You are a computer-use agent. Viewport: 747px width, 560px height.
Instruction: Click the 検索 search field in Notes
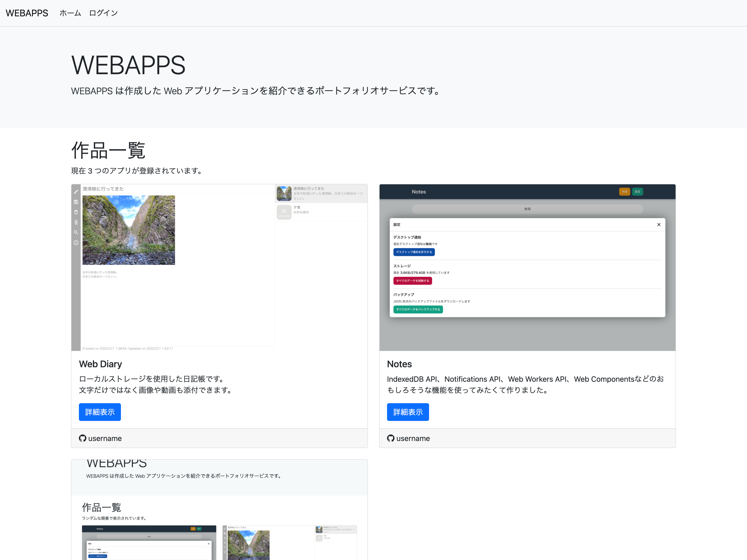(x=527, y=209)
